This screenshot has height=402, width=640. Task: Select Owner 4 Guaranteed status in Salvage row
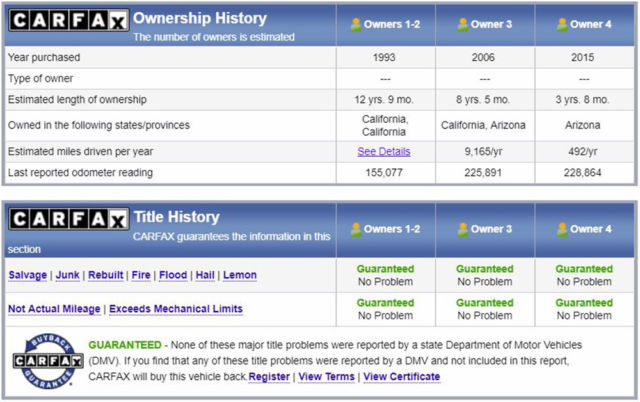(584, 269)
